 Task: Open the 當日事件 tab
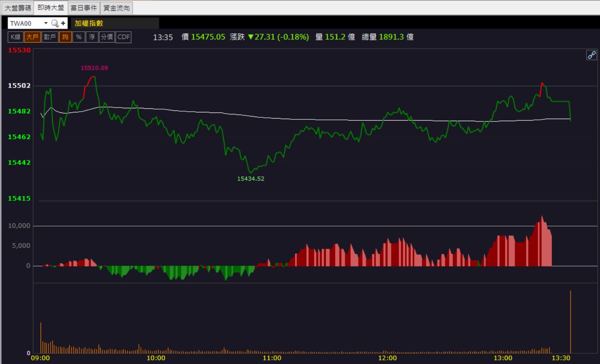coord(84,8)
